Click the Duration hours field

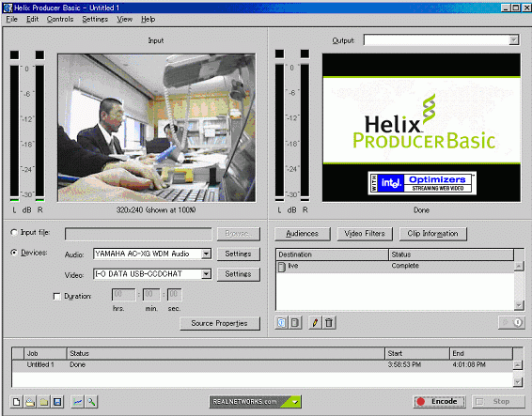[x=123, y=294]
